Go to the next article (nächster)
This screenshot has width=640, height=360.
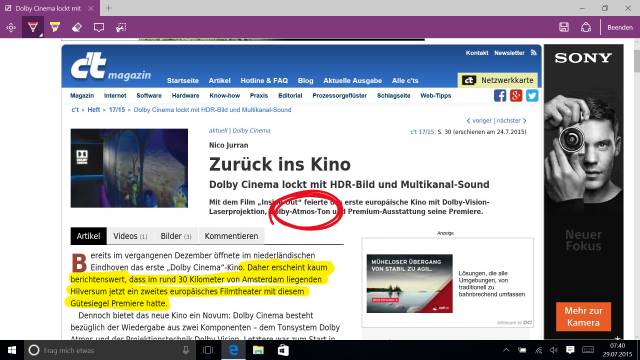511,121
